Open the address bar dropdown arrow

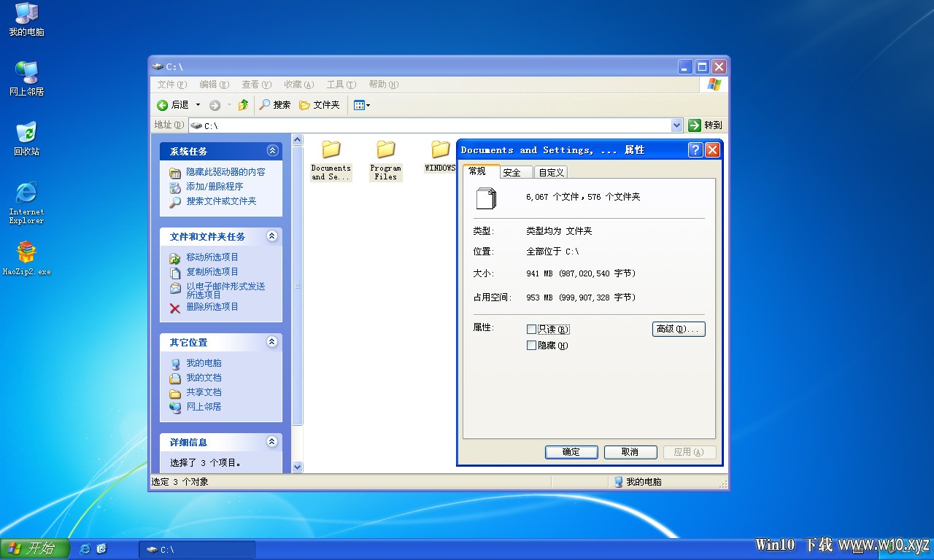(x=676, y=125)
